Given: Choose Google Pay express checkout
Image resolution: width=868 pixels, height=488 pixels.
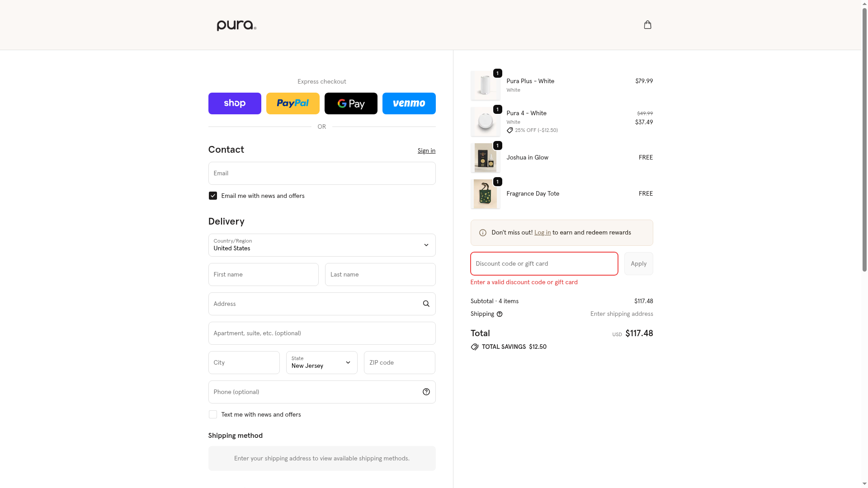Looking at the screenshot, I should point(351,103).
